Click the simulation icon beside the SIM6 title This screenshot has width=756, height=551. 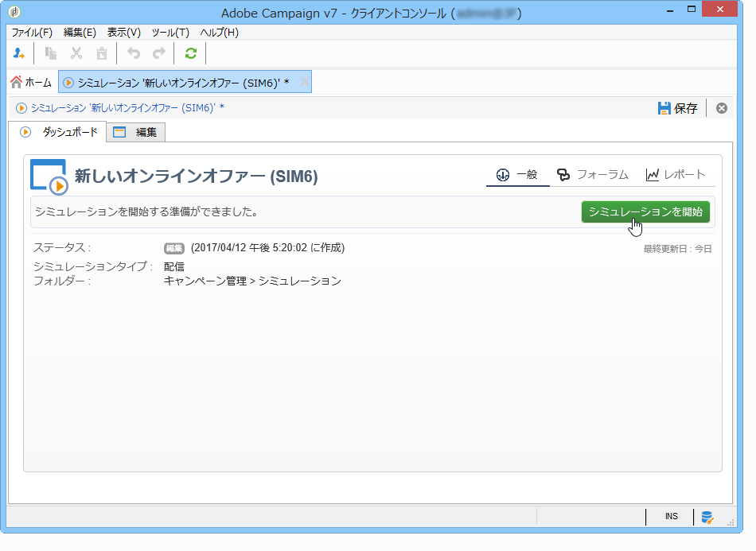click(x=49, y=177)
